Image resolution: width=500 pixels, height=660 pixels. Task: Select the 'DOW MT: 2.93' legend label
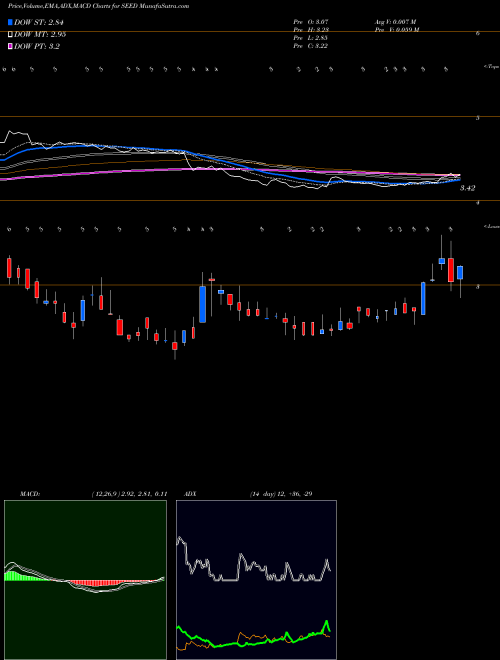click(40, 34)
